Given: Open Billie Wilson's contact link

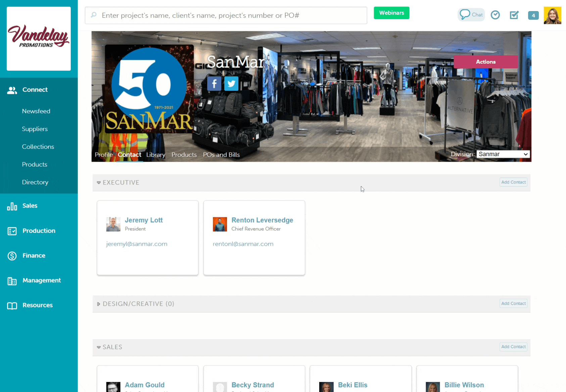Looking at the screenshot, I should coord(464,385).
